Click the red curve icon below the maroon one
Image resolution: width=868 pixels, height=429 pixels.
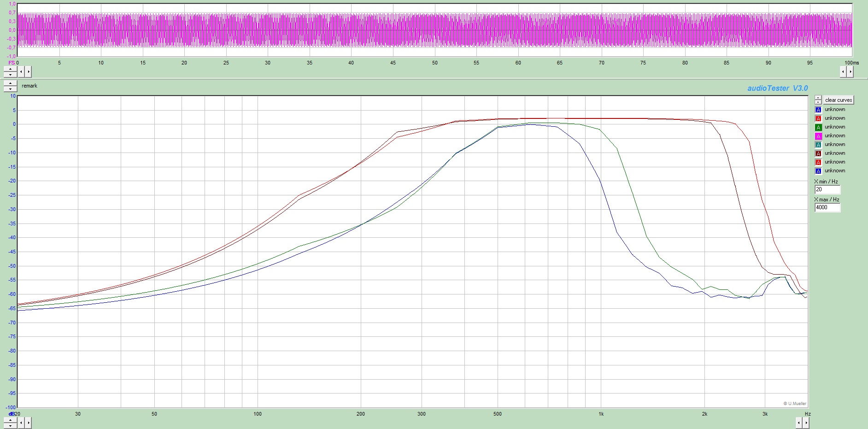[x=818, y=162]
